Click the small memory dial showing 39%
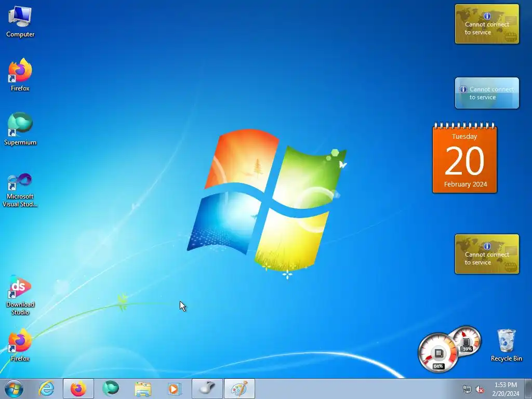The width and height of the screenshot is (532, 399). pyautogui.click(x=467, y=340)
